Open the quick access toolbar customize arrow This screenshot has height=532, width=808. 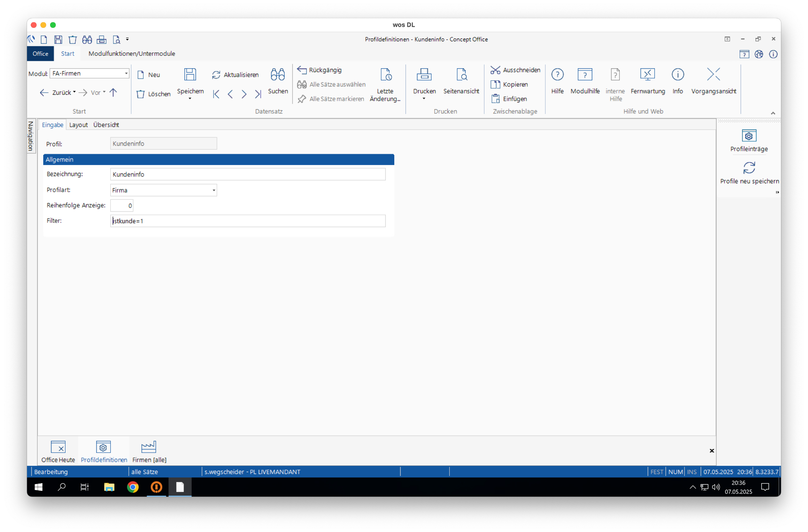(127, 39)
